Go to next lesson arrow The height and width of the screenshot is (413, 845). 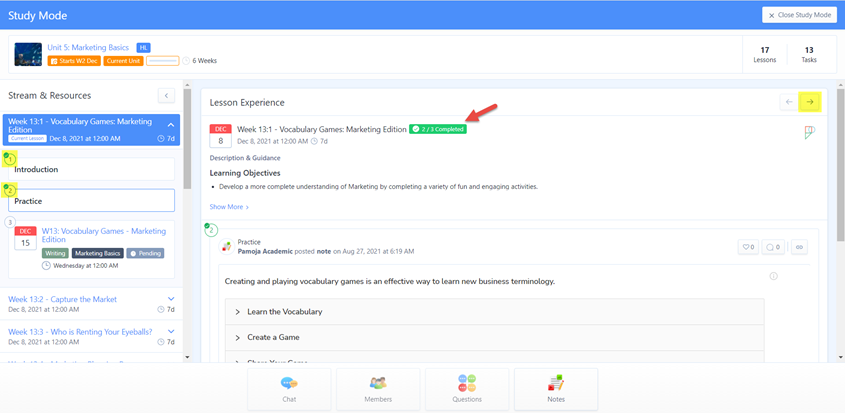pos(810,102)
